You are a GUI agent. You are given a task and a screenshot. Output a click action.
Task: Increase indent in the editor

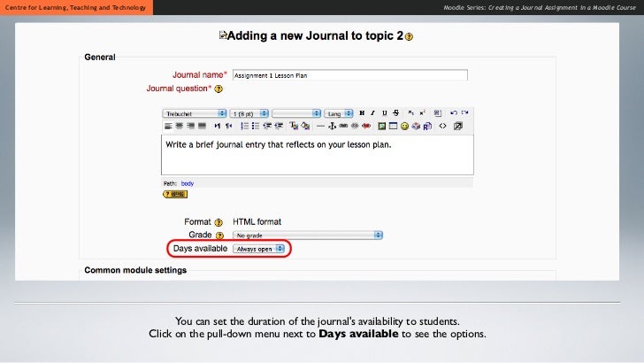tap(279, 126)
